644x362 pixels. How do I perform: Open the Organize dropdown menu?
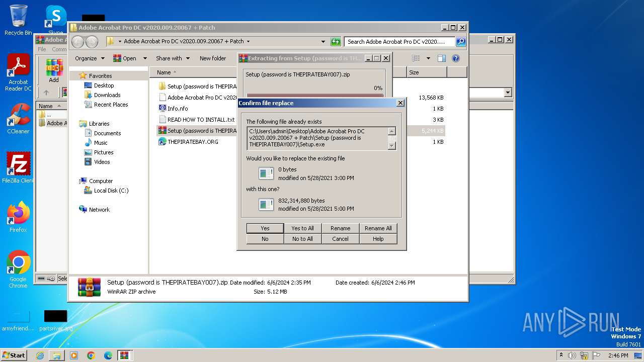pyautogui.click(x=90, y=58)
